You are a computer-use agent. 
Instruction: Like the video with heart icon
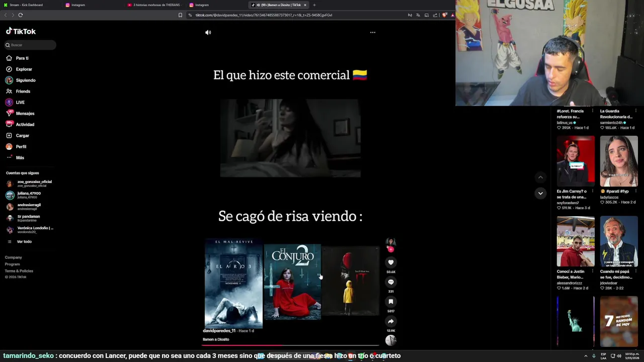tap(391, 262)
